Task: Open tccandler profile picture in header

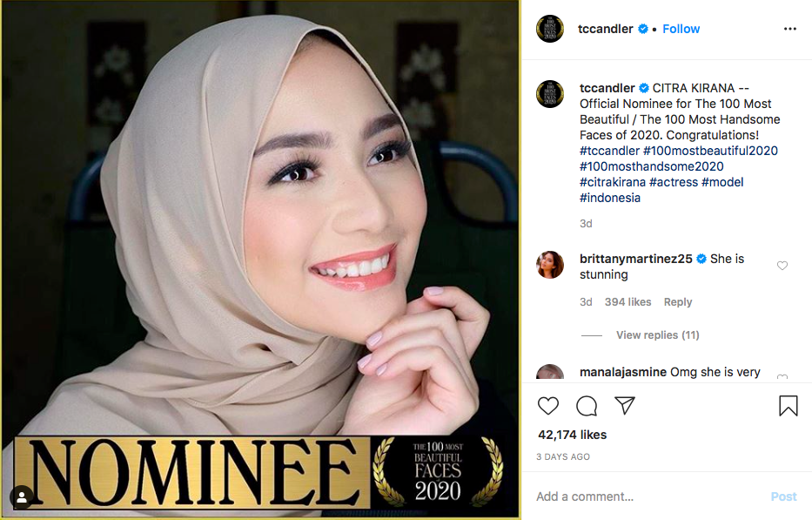Action: [x=550, y=29]
